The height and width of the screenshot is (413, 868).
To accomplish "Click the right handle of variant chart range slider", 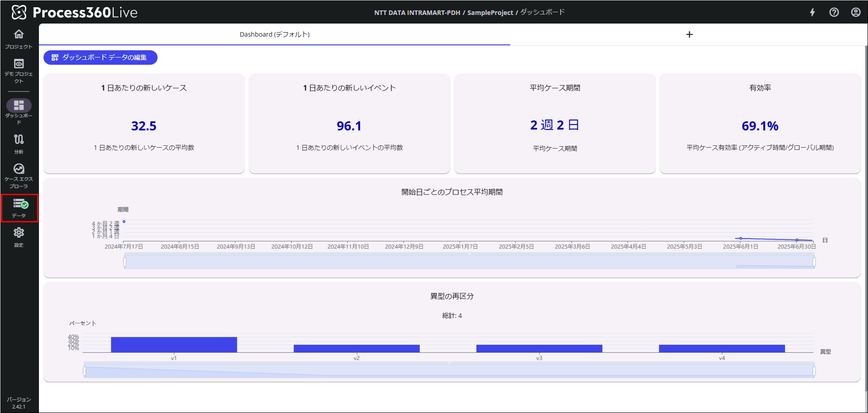I will 814,371.
